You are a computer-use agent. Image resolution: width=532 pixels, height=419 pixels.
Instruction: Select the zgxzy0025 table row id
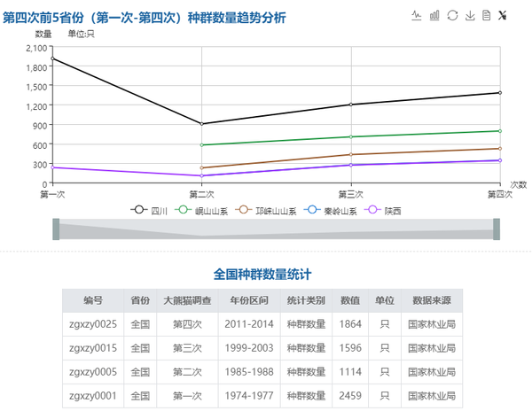click(x=93, y=324)
